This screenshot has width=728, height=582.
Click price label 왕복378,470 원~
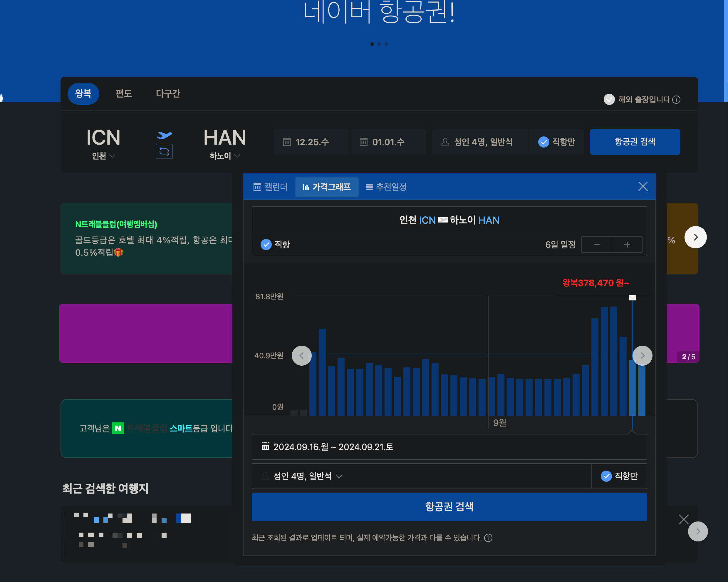click(x=596, y=283)
